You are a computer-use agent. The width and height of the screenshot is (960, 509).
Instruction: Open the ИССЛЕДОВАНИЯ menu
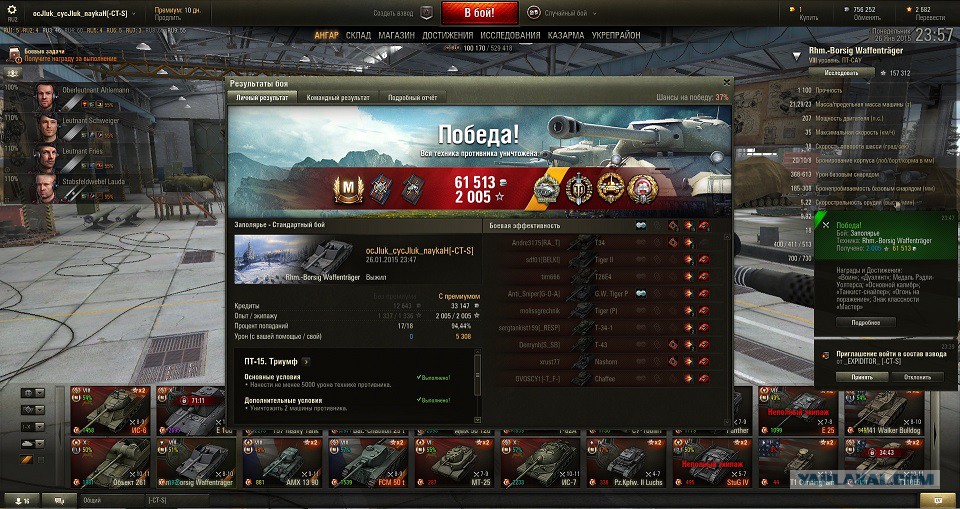pos(510,36)
